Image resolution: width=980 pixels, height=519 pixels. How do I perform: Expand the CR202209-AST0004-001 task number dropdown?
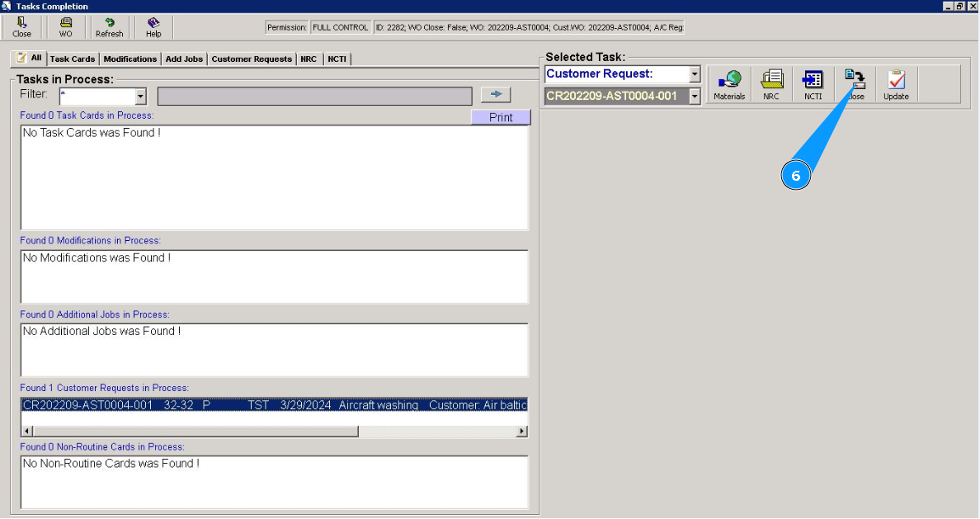(x=695, y=97)
